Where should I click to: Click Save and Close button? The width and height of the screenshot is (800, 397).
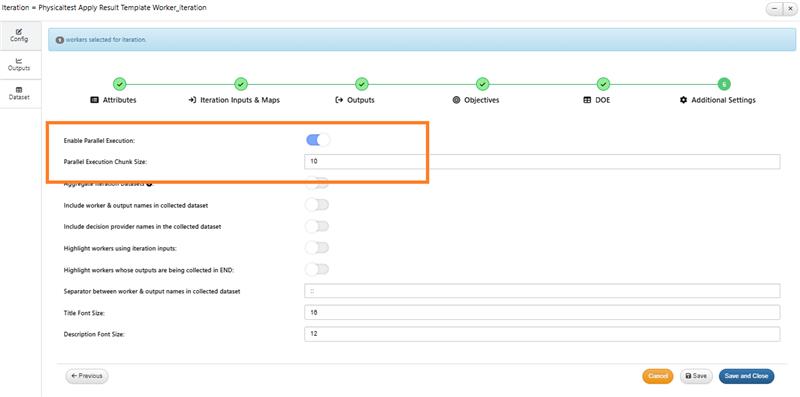[746, 376]
